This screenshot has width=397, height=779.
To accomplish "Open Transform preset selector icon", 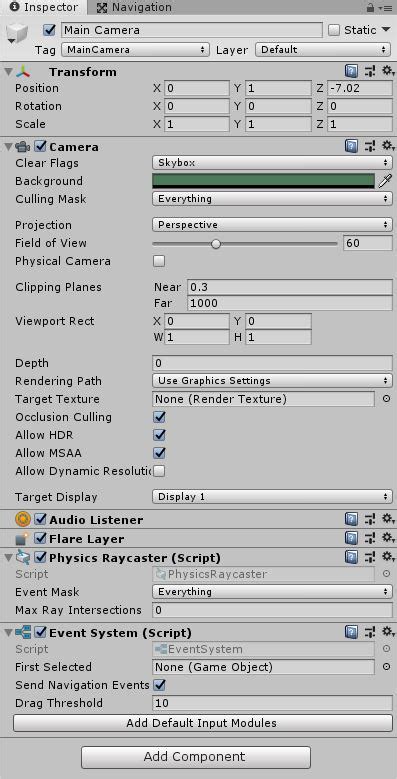I will pyautogui.click(x=370, y=72).
